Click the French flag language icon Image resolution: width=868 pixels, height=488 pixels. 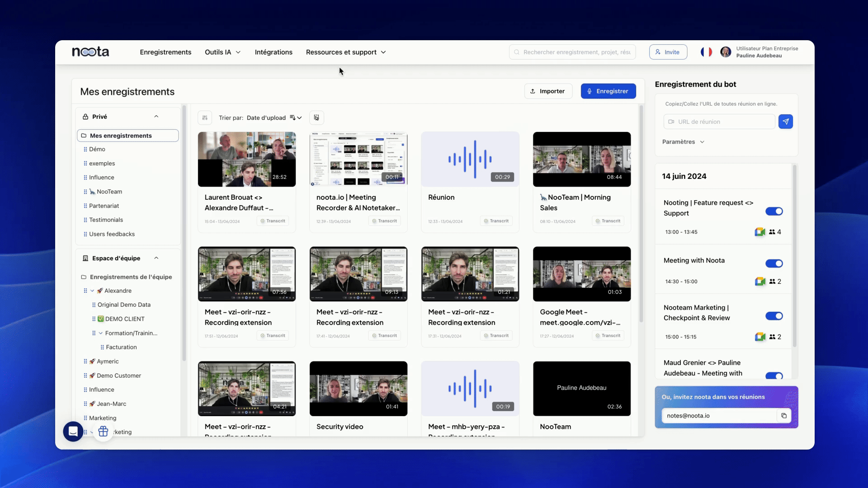706,52
